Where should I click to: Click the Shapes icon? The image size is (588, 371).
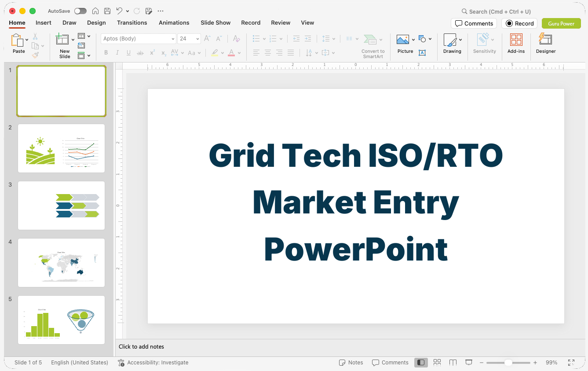[x=423, y=39]
